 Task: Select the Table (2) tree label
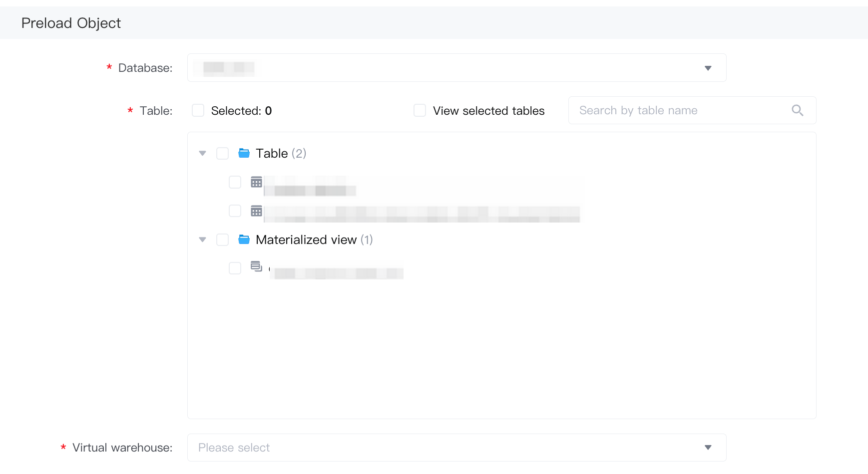click(281, 153)
